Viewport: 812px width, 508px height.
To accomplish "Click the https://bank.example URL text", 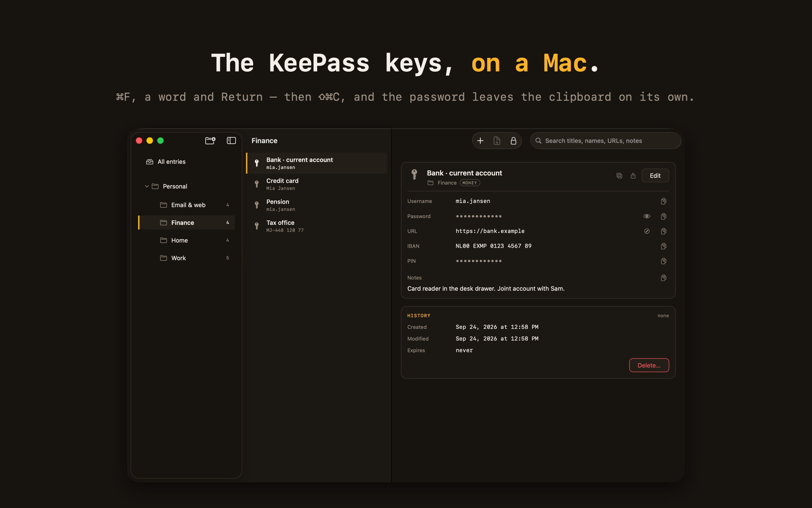I will point(490,231).
